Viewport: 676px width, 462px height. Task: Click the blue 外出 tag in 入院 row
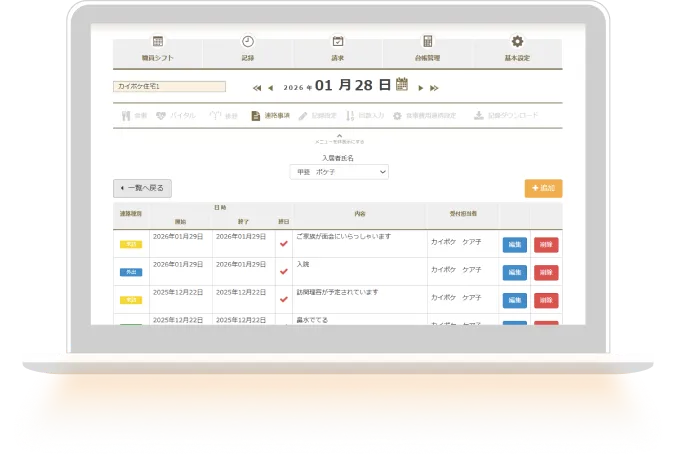coord(131,272)
